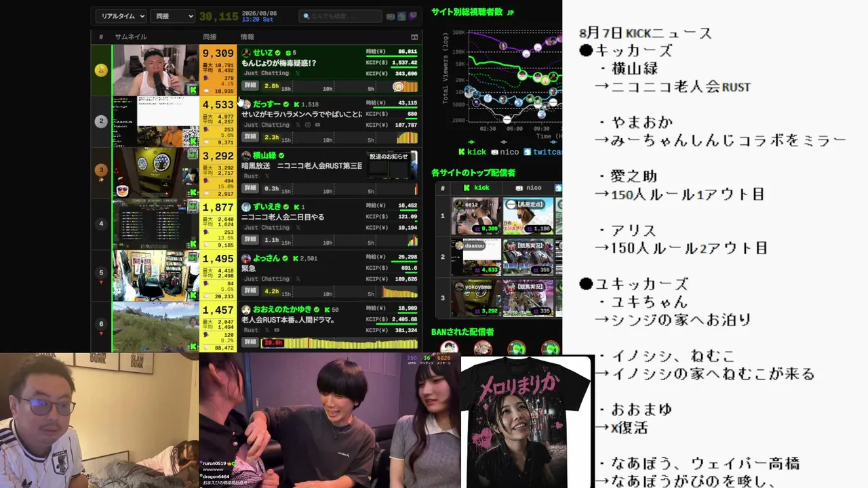Open よっさん stream thumbnail
Image resolution: width=868 pixels, height=488 pixels.
tap(155, 275)
